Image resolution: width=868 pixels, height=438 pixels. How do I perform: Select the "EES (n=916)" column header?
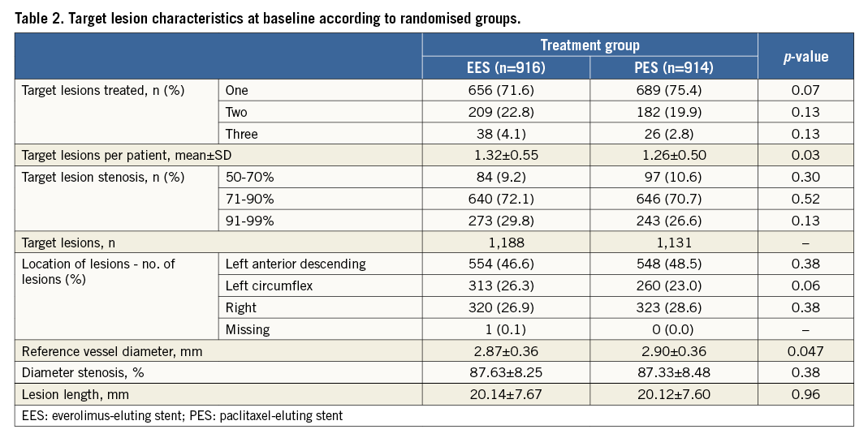point(506,67)
